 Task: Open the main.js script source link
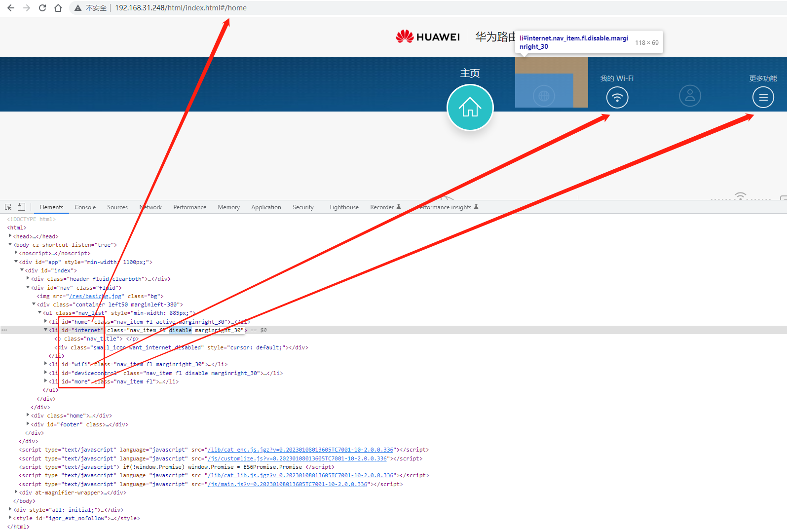pos(288,484)
